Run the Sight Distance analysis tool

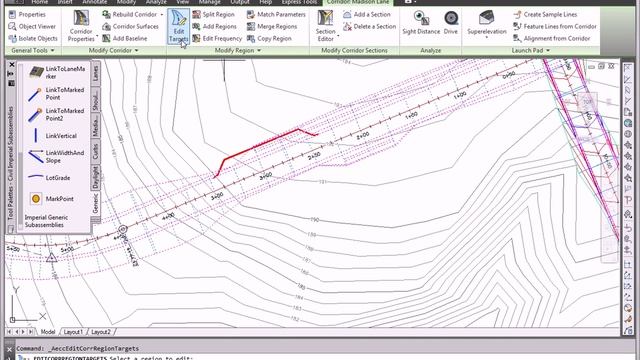421,22
